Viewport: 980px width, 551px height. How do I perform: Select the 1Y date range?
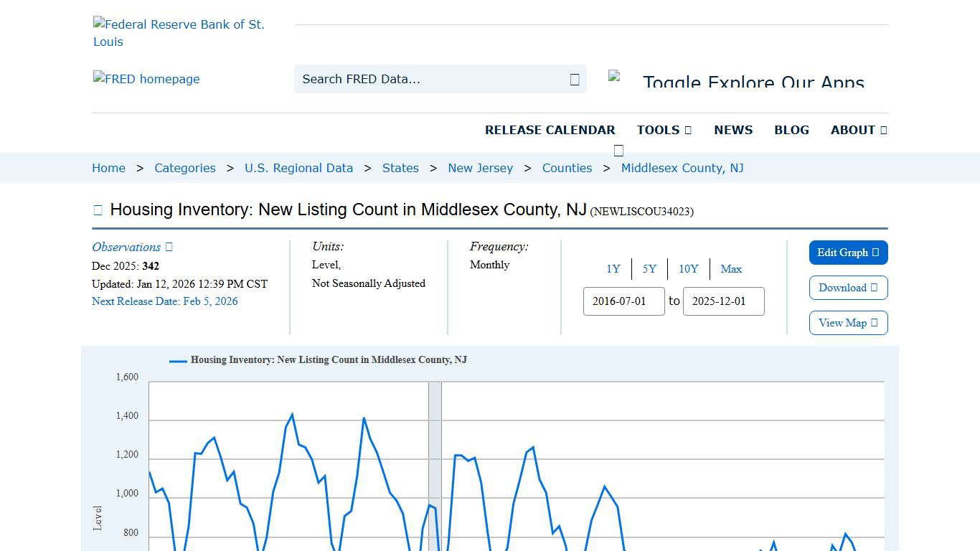click(613, 269)
